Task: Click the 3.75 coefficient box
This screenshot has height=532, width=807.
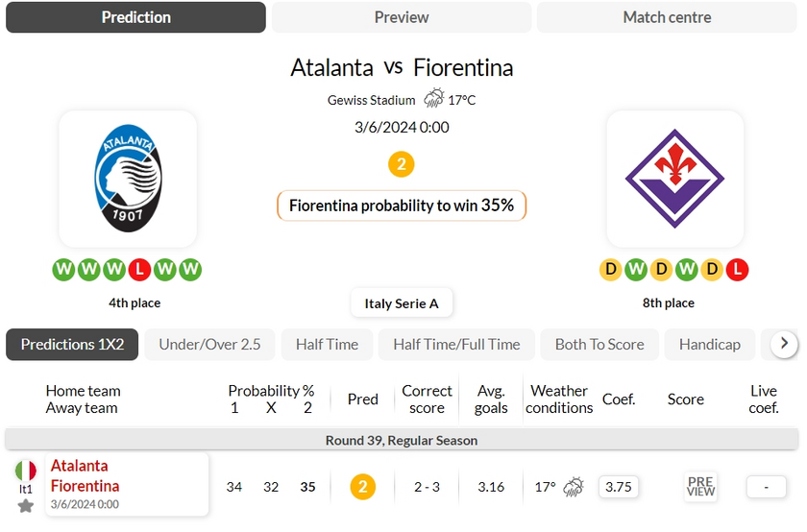Action: [618, 487]
